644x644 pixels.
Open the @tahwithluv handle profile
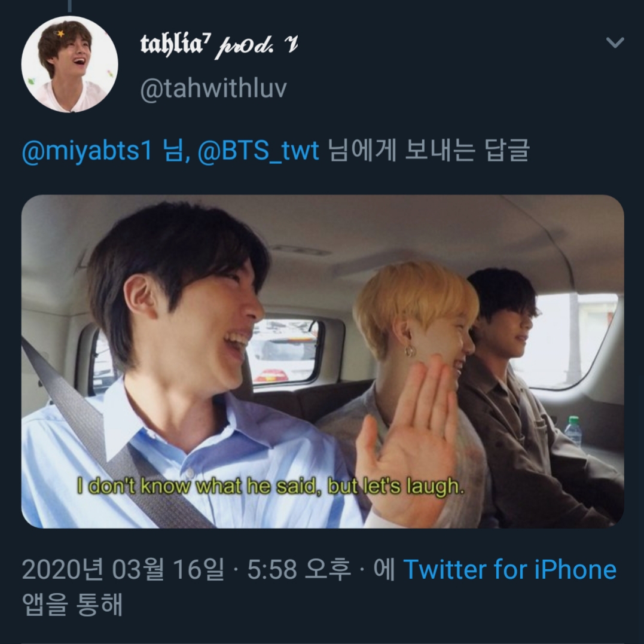(213, 88)
